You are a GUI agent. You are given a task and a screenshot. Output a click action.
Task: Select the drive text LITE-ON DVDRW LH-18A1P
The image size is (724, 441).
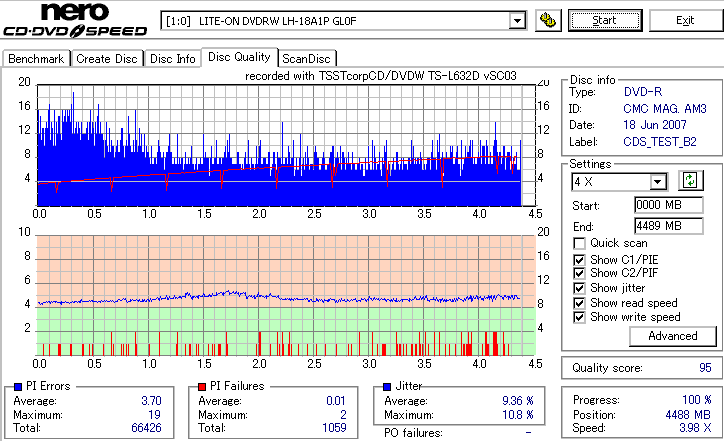pos(278,21)
